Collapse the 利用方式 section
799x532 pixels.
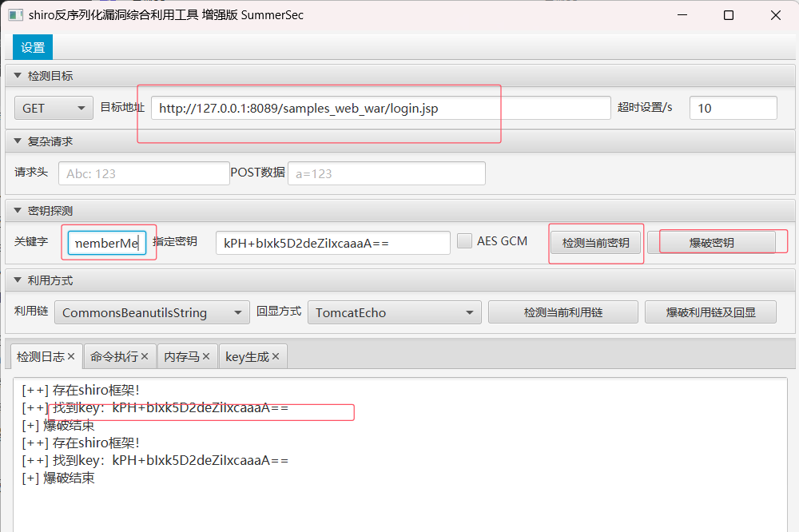18,280
